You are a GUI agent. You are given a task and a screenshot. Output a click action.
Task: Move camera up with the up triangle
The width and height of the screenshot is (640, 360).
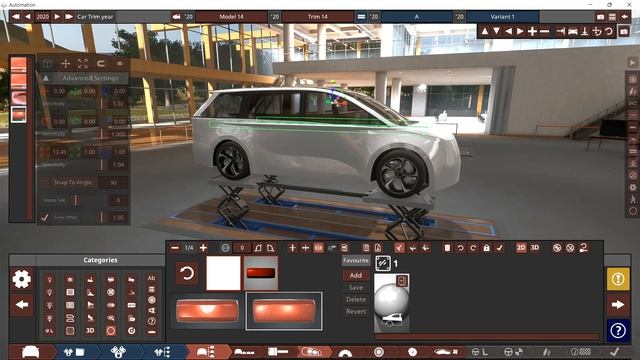(484, 31)
